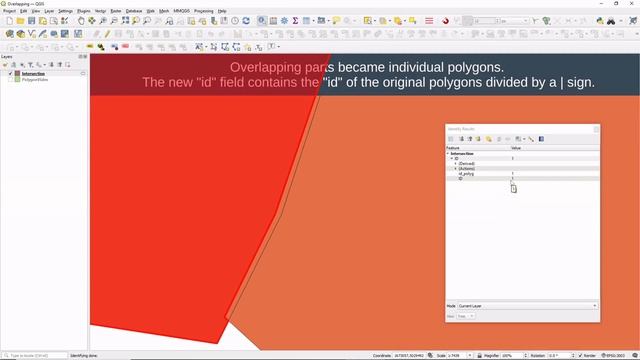Expand the (Derived) node
Image resolution: width=640 pixels, height=360 pixels.
click(456, 163)
